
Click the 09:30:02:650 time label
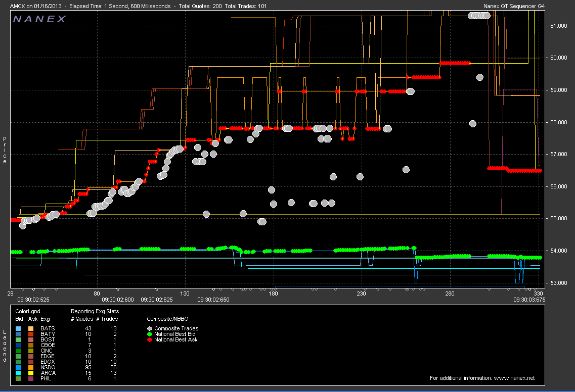[213, 300]
